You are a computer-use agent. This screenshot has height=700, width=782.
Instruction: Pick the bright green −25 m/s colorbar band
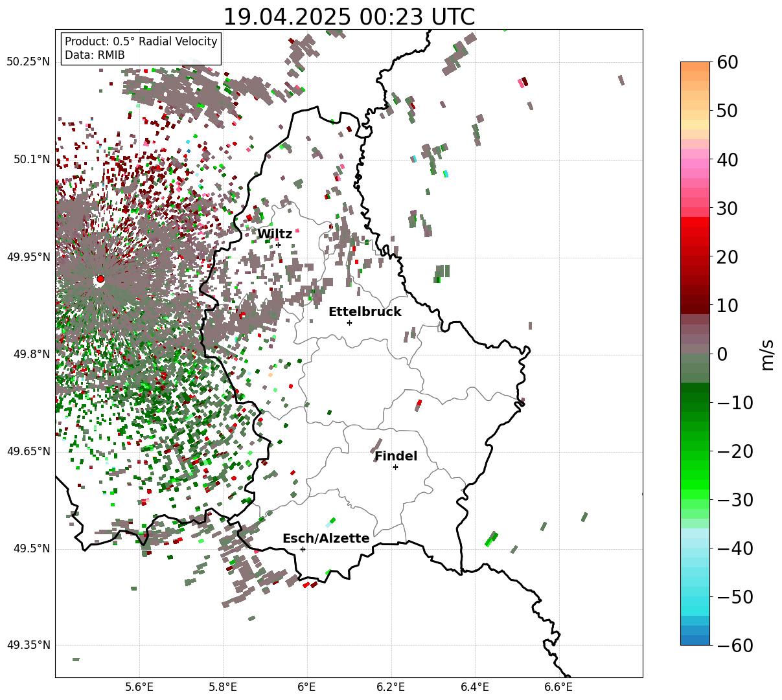click(x=695, y=475)
